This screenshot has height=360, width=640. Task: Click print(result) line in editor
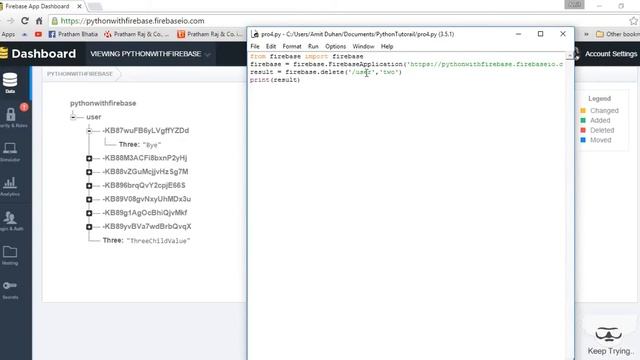[x=275, y=80]
